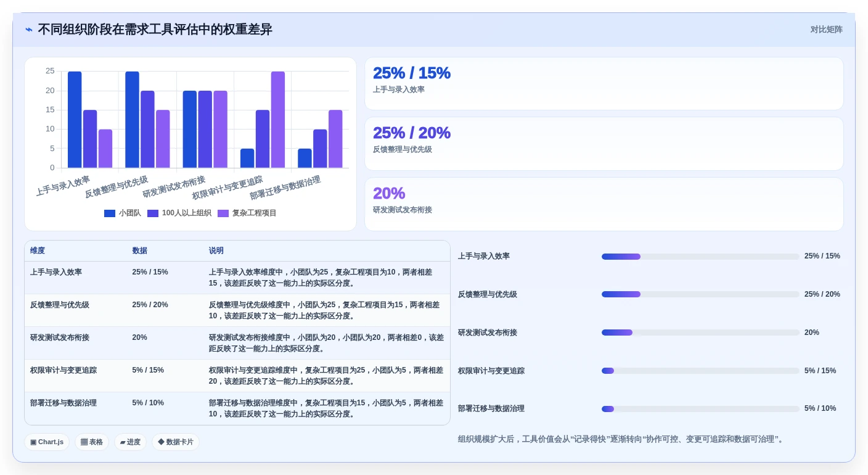Click the 说明 column header

[216, 250]
